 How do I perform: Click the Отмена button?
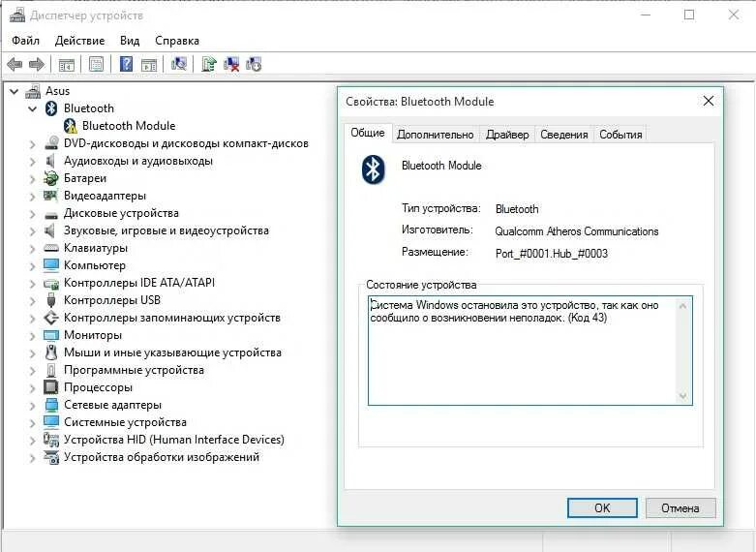coord(680,507)
